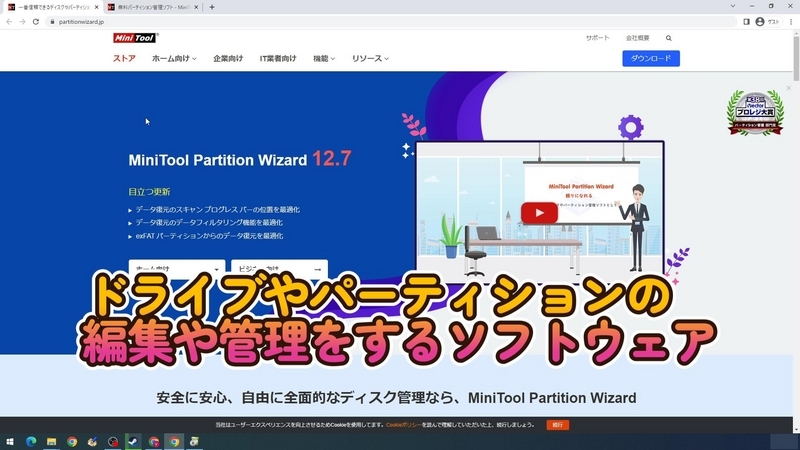This screenshot has height=450, width=800.
Task: Open the 会社概要 link
Action: point(638,38)
